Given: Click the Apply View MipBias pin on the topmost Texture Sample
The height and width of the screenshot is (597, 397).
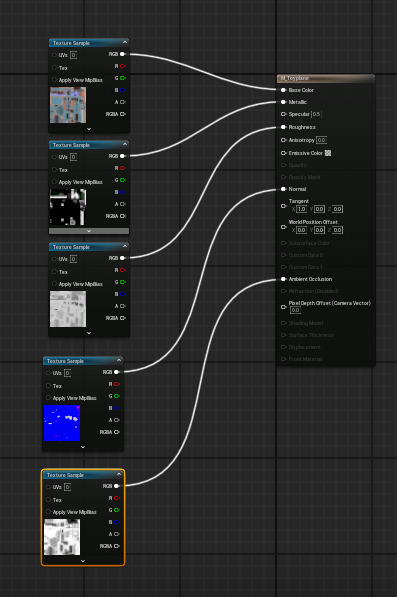Looking at the screenshot, I should coord(54,80).
